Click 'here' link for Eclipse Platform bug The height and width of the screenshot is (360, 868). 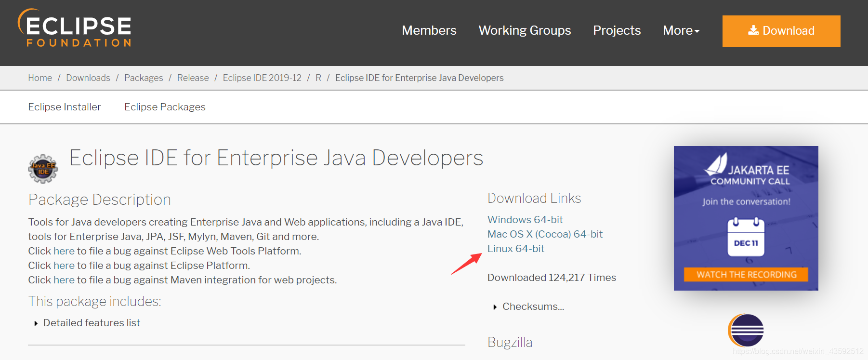(x=64, y=266)
